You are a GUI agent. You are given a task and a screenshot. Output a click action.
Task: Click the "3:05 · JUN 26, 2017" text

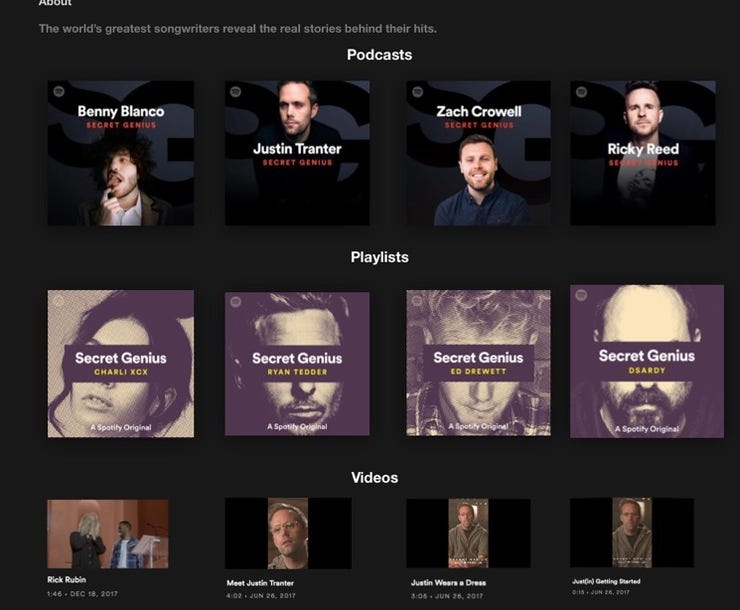point(447,596)
